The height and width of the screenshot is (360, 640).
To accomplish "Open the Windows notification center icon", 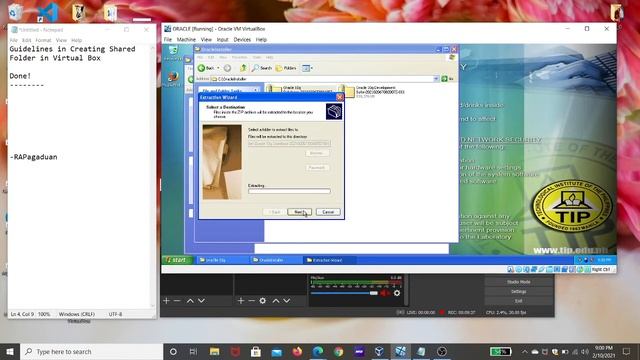I will 627,351.
